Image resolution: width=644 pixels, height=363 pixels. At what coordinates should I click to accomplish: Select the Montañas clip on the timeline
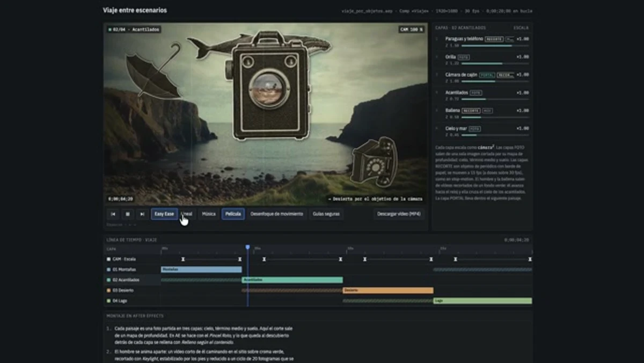click(201, 270)
